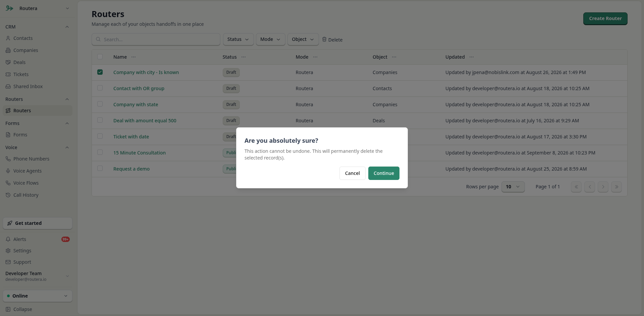Screen dimensions: 644x316
Task: Open the Status filter dropdown
Action: [238, 39]
